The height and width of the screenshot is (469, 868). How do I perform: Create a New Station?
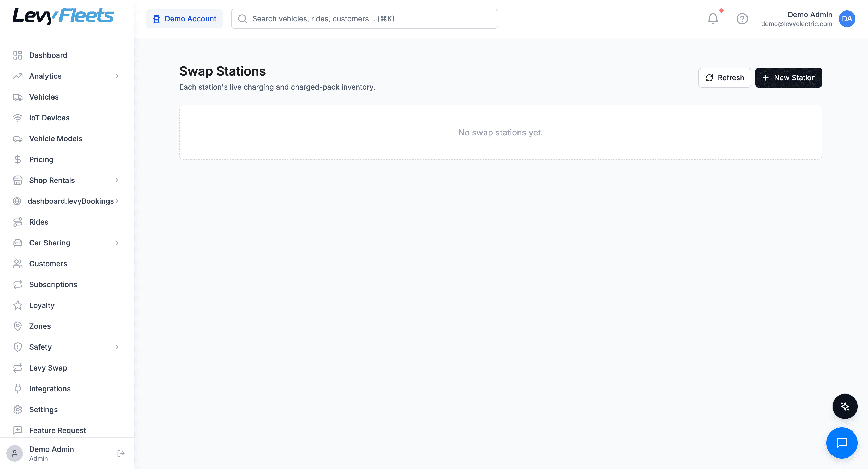pyautogui.click(x=788, y=78)
